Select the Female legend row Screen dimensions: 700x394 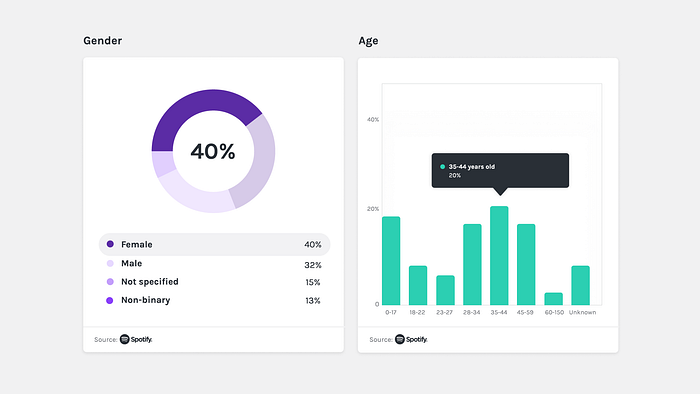coord(214,245)
